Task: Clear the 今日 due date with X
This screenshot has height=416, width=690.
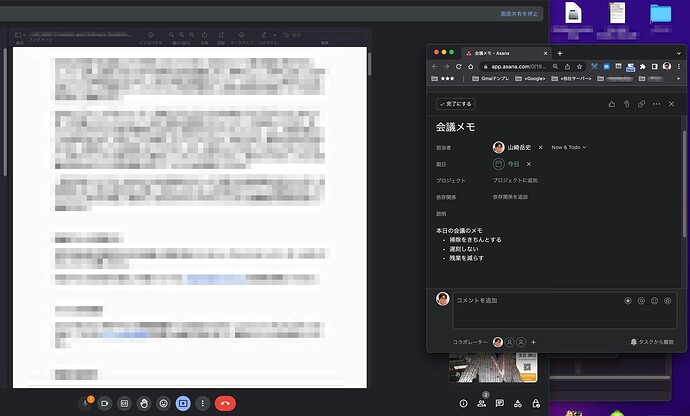Action: [529, 164]
